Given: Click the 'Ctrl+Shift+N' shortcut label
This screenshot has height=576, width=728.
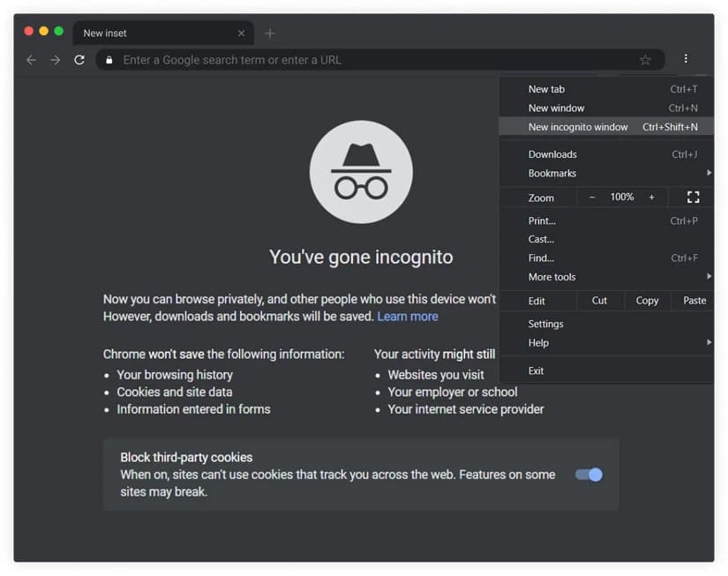Looking at the screenshot, I should 670,127.
